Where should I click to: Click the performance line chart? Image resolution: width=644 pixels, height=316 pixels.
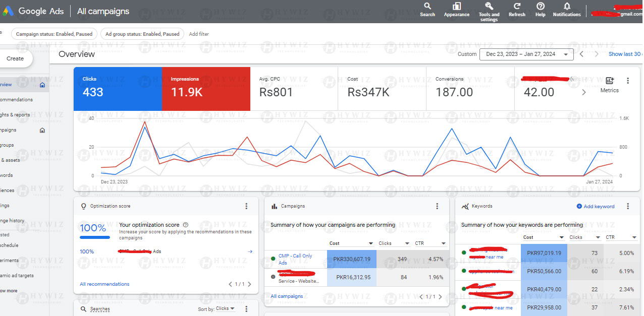356,148
